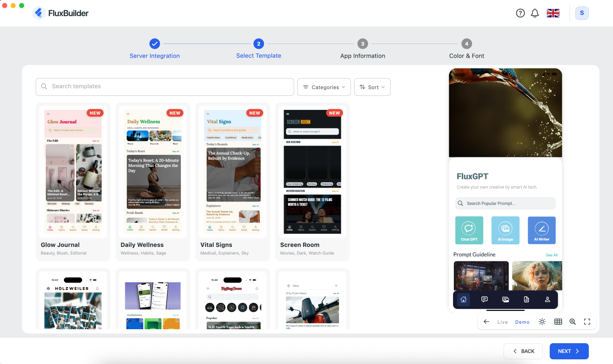613x364 pixels.
Task: Tap the AI Image tile in preview
Action: point(506,230)
